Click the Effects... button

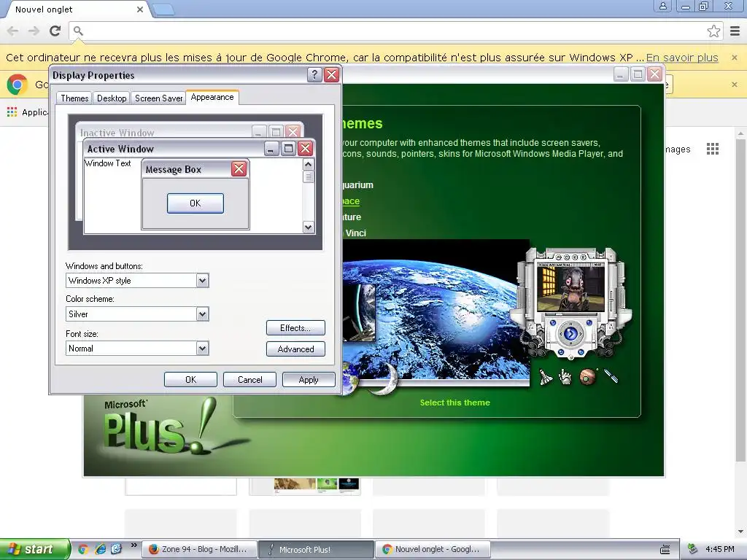(x=295, y=327)
